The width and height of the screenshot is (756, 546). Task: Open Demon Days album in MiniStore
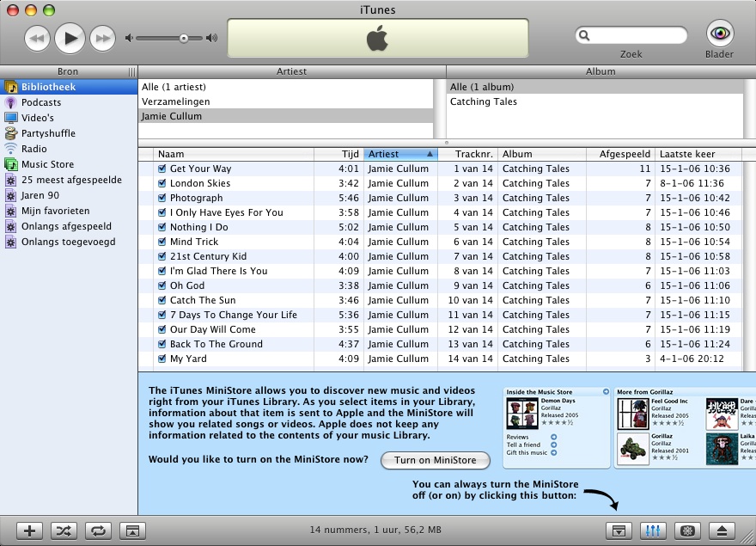(x=558, y=401)
